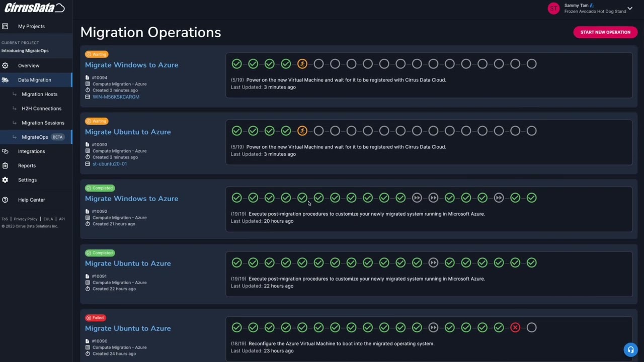The height and width of the screenshot is (362, 644).
Task: Click host icon beside st-ubuntu20-01
Action: point(88,164)
